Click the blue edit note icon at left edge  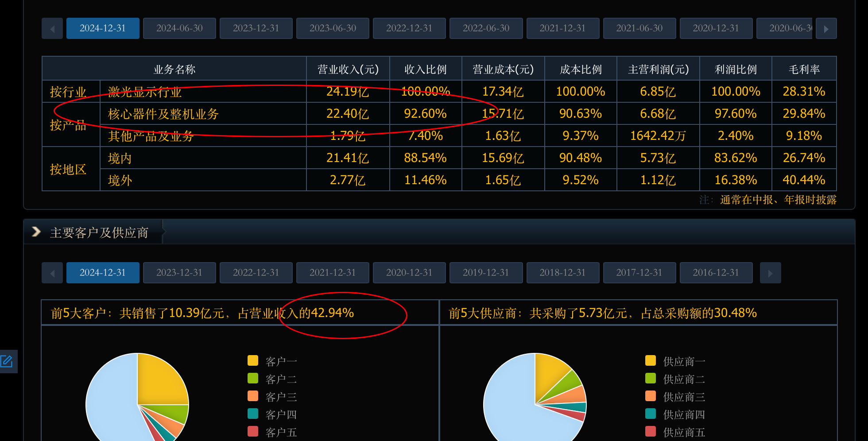pyautogui.click(x=7, y=361)
